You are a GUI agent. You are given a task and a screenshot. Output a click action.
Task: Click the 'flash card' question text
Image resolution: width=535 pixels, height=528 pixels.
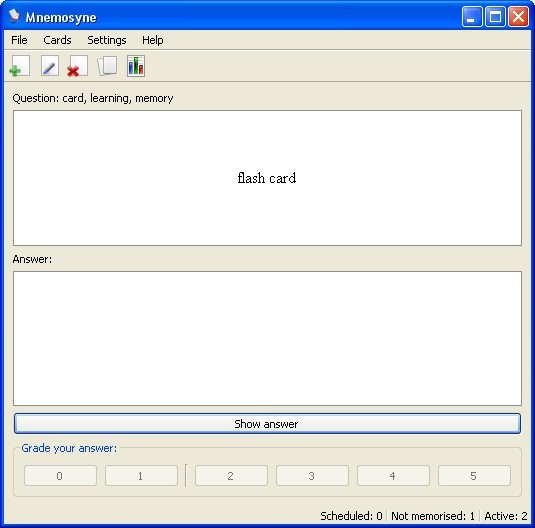267,178
